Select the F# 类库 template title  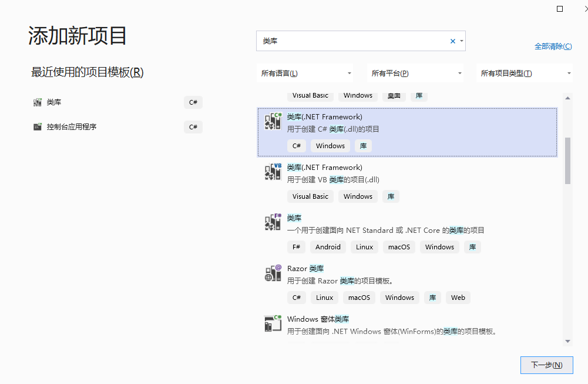pos(294,218)
